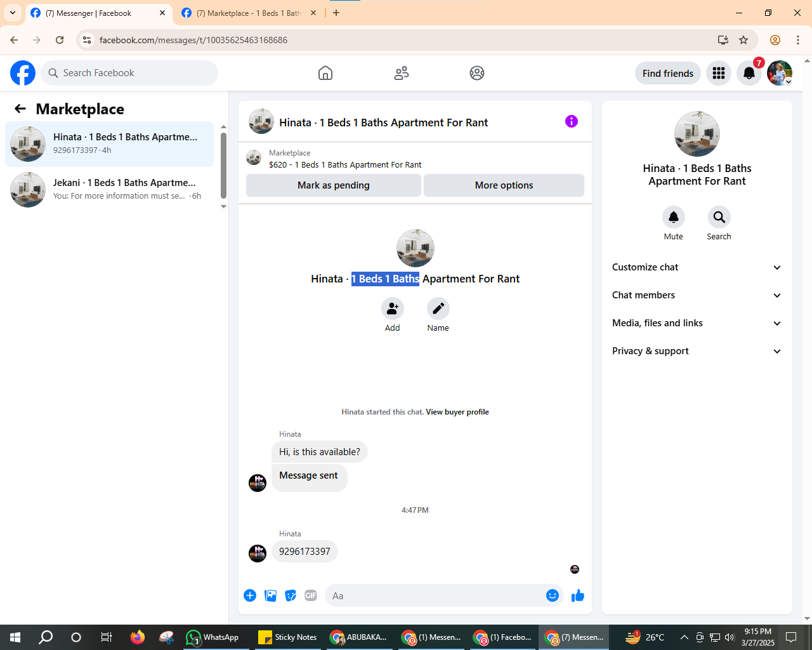Search in conversation magnifier icon
The image size is (812, 650).
coord(719,217)
